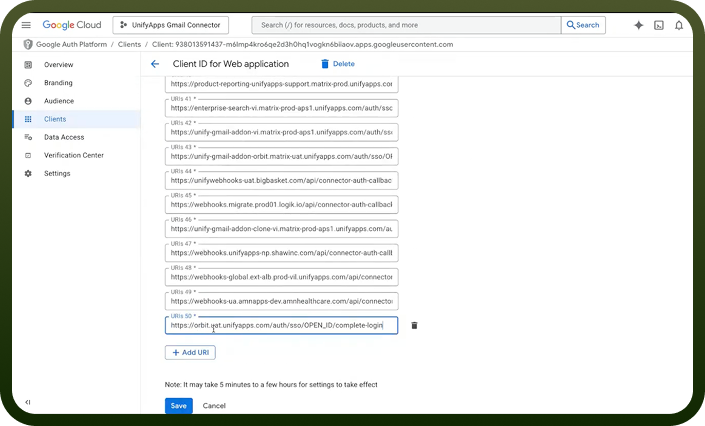Click the Settings gear icon

[x=28, y=173]
